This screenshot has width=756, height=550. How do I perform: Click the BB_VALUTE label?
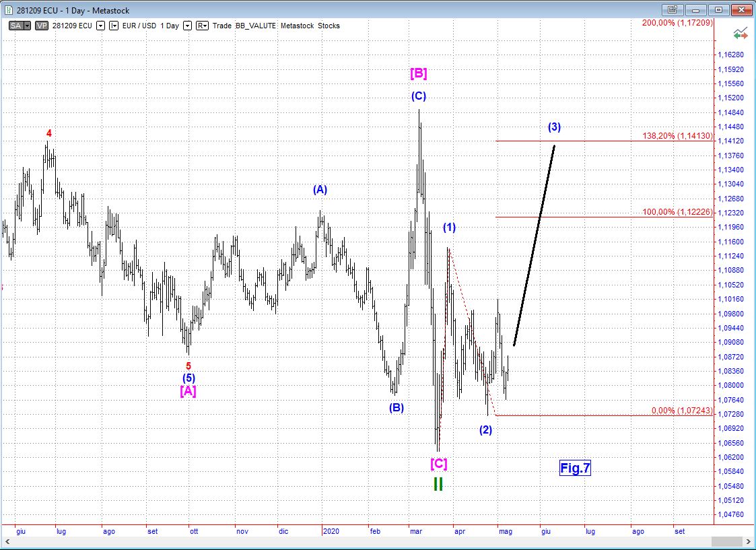tap(256, 26)
